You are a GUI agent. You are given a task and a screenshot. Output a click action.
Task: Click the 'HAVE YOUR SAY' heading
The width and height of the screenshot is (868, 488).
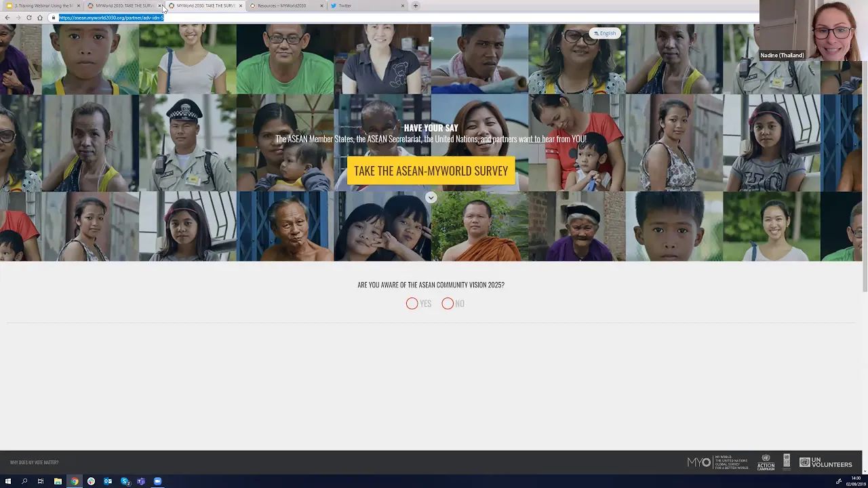point(431,128)
